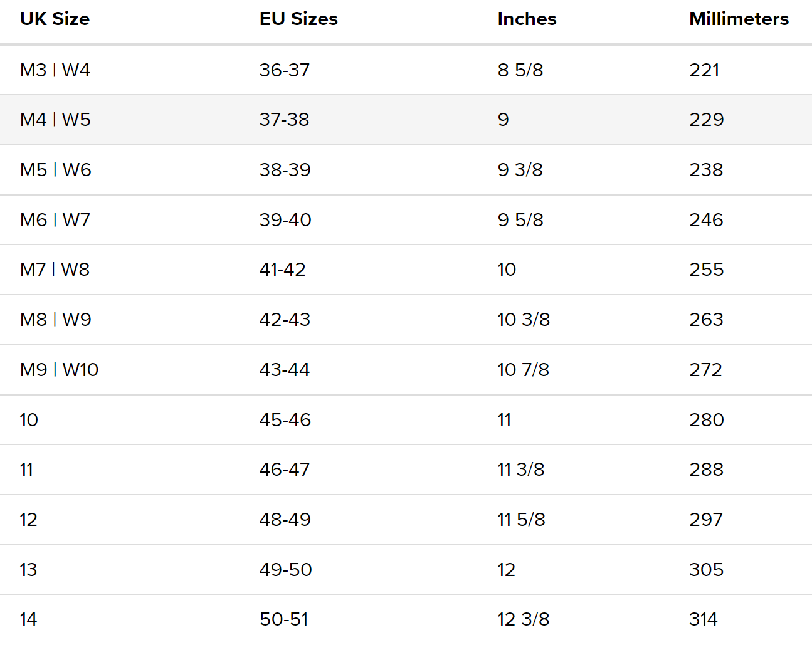The height and width of the screenshot is (672, 812).
Task: Click the 9 5/8 inches cell
Action: click(x=520, y=220)
